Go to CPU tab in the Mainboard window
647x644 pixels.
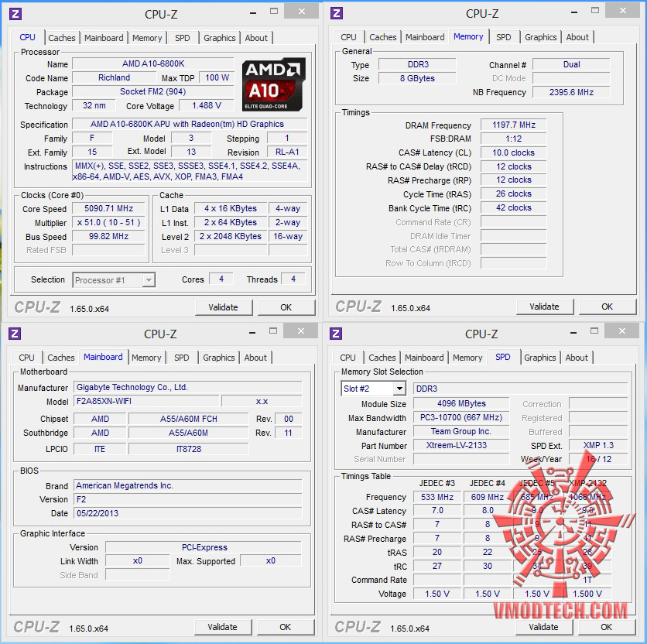(26, 358)
